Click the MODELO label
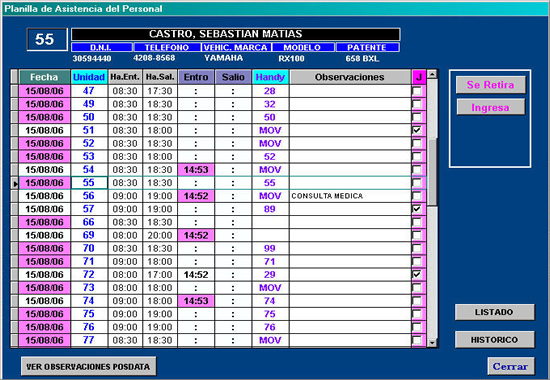 click(x=303, y=47)
